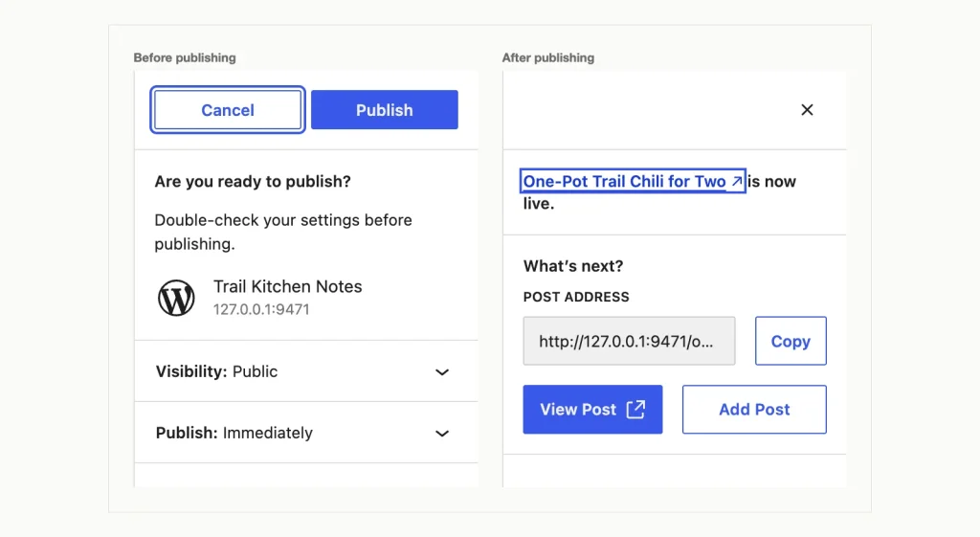Click the "What's next?" heading
The image size is (980, 537).
click(573, 266)
